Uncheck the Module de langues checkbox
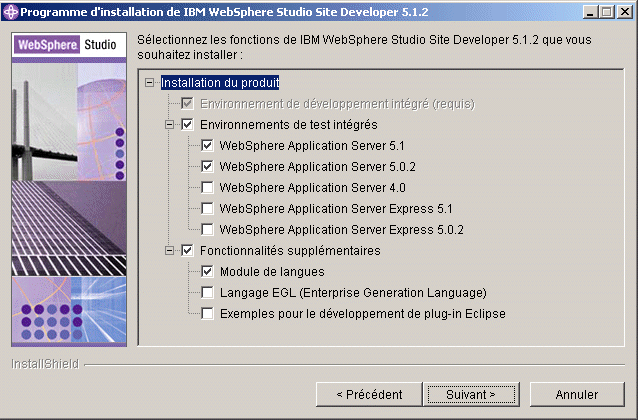The image size is (638, 420). [x=207, y=271]
